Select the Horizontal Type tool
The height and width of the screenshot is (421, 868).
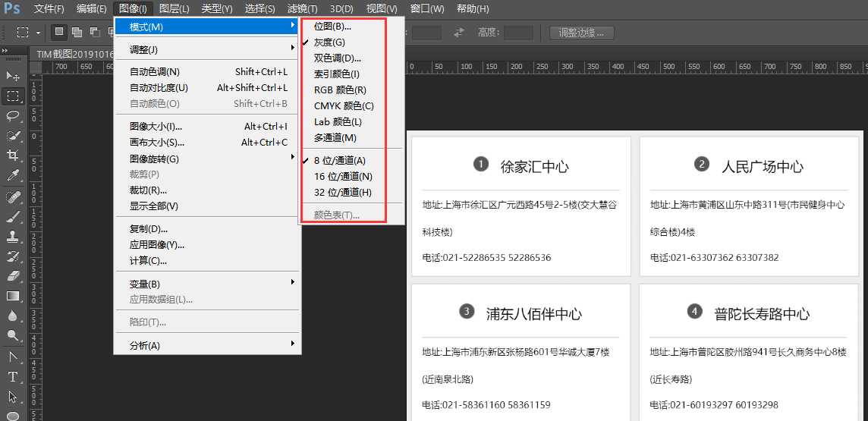point(12,377)
